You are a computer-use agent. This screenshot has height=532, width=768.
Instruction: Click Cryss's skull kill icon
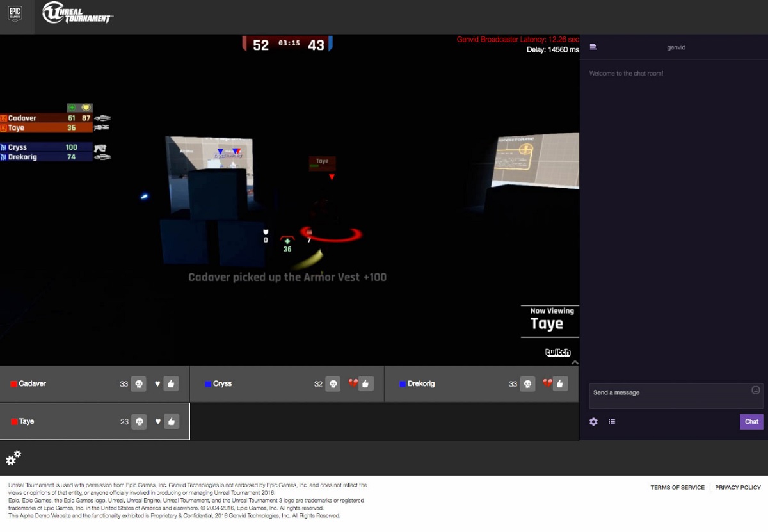[333, 384]
